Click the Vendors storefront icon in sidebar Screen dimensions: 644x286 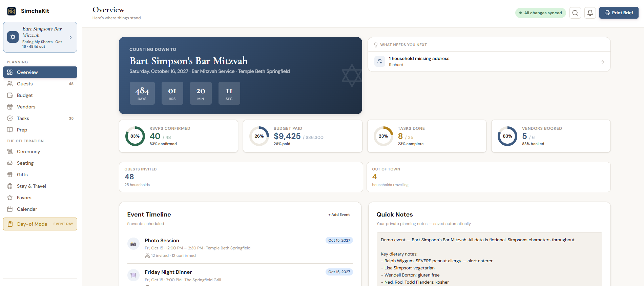10,107
